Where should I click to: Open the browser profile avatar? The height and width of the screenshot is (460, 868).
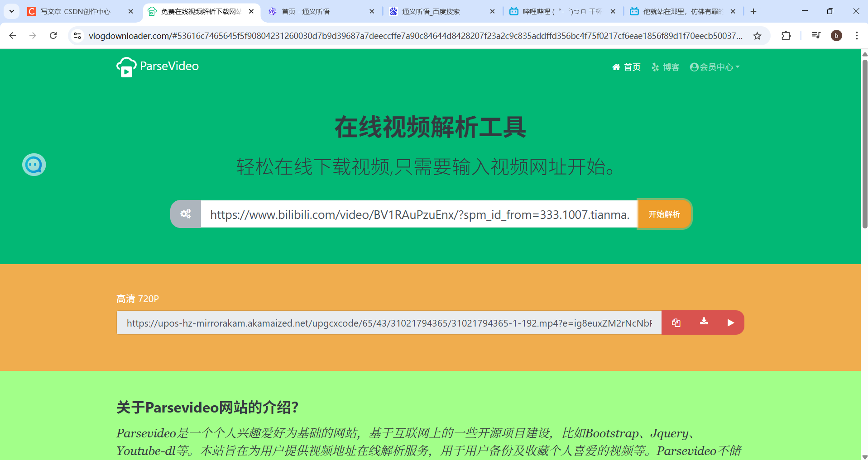[x=836, y=35]
